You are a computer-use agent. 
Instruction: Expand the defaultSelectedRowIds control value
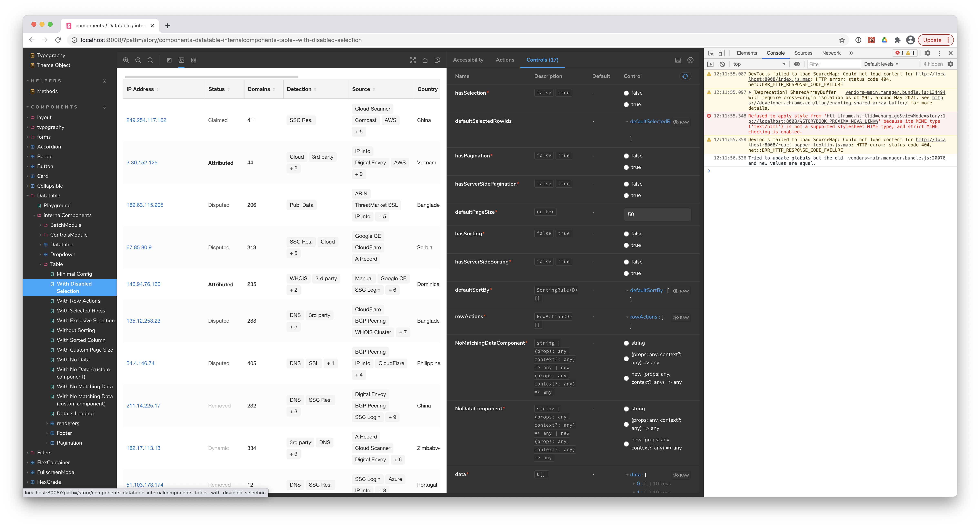(627, 121)
